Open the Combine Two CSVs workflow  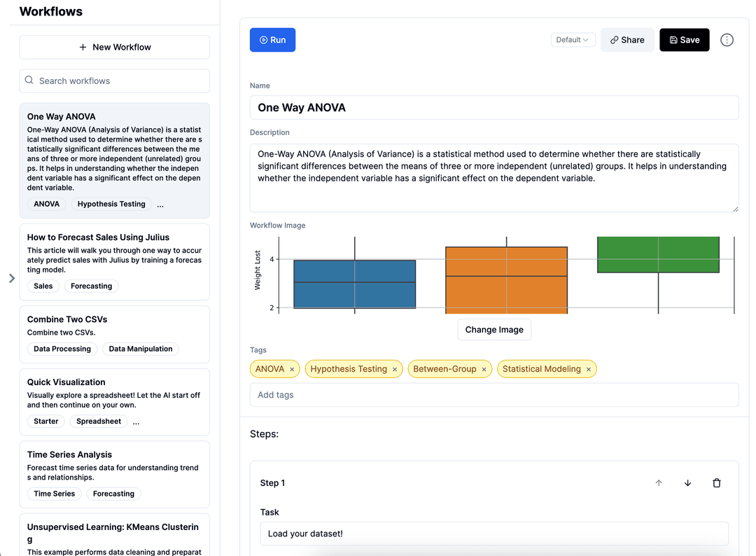[x=115, y=334]
